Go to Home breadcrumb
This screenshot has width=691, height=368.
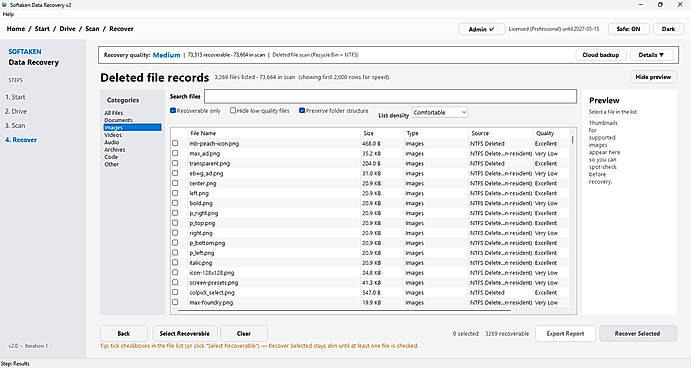tap(16, 29)
